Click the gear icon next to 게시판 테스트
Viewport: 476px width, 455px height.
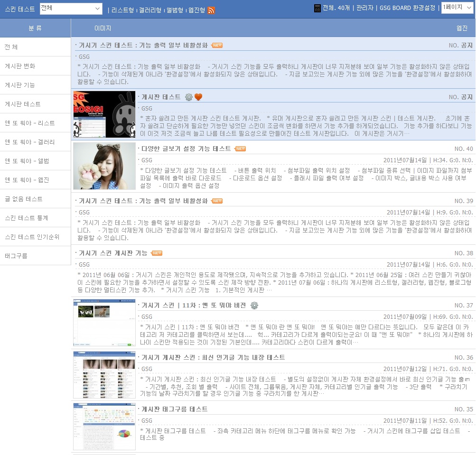(x=189, y=97)
